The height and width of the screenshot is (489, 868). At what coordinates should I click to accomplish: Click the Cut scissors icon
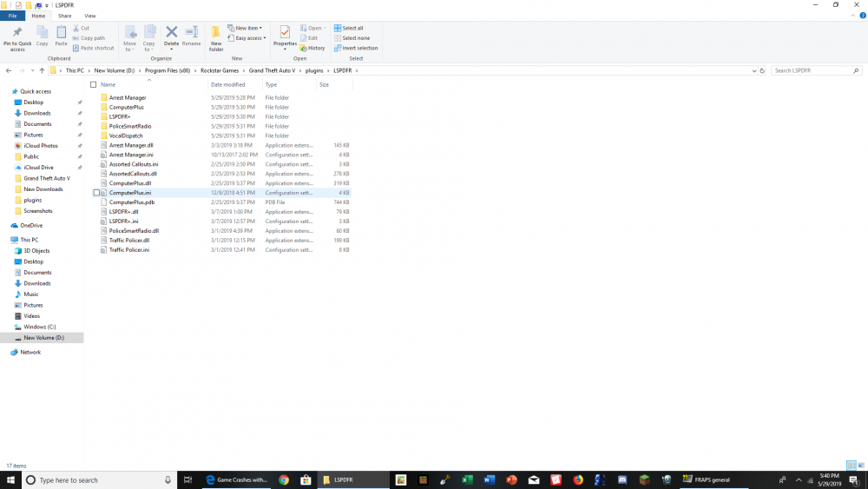pos(76,28)
